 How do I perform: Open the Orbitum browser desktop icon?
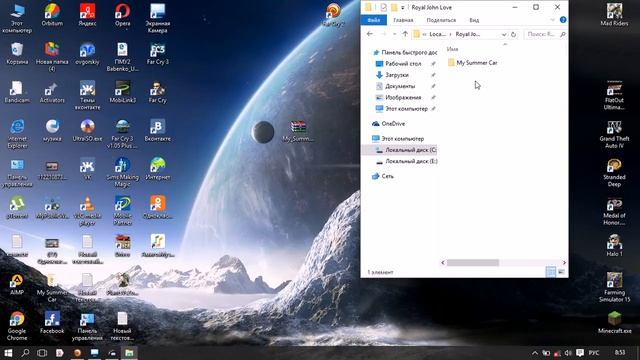point(52,15)
